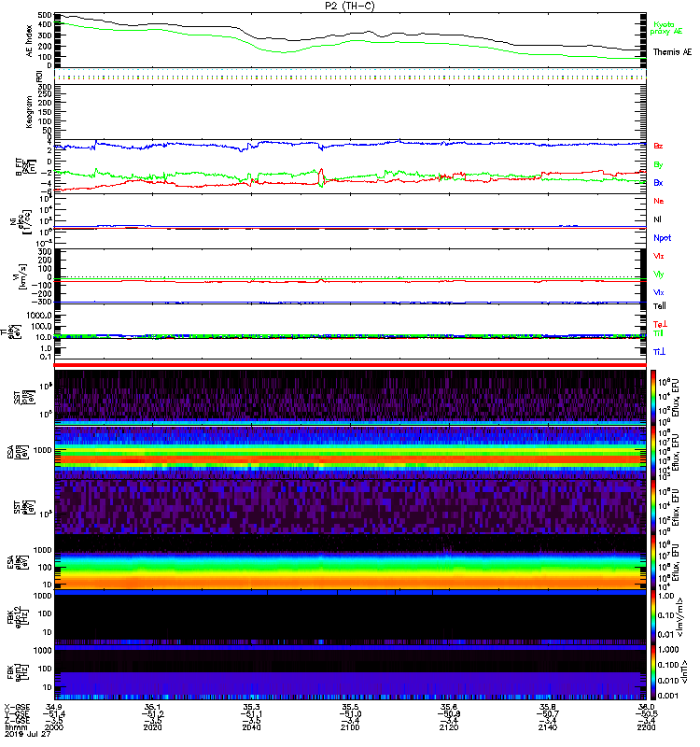The height and width of the screenshot is (747, 700).
Task: Click the ESA ions [eV] axis label
Action: [x=17, y=452]
